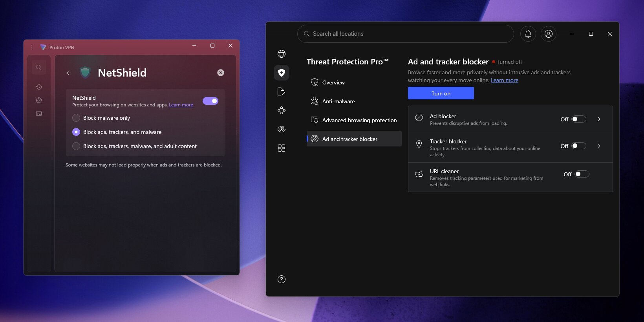Click the blue Turn on button
This screenshot has width=644, height=322.
[441, 93]
